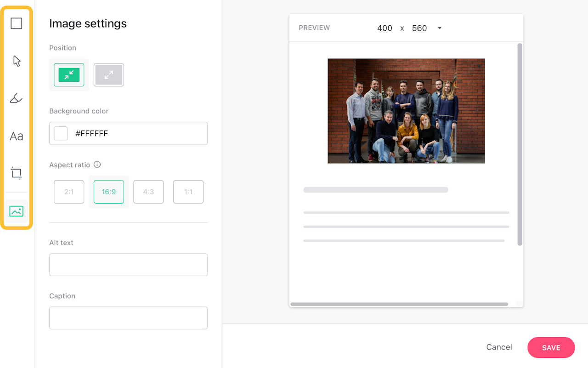Click the info icon beside Aspect ratio

click(98, 164)
